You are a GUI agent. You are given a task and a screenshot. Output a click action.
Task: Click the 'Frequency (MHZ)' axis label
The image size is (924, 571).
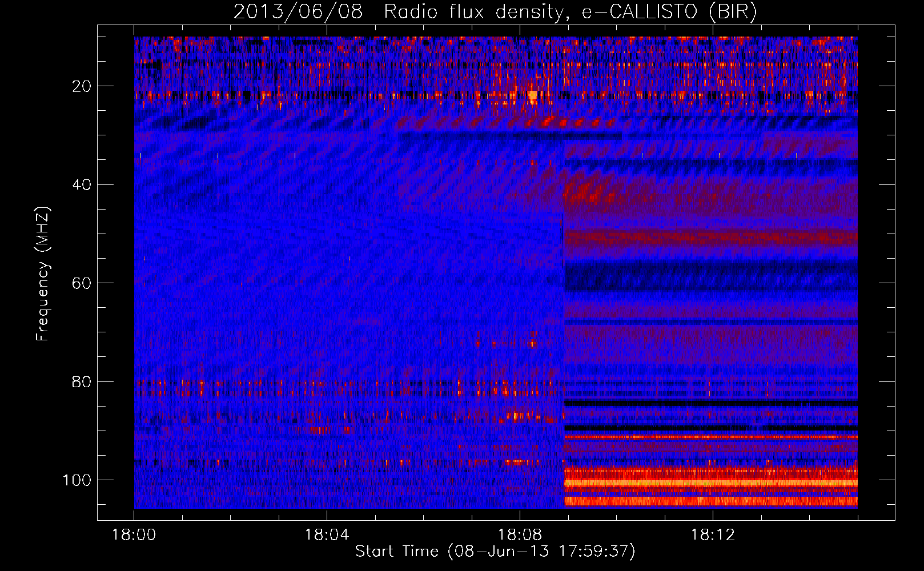click(x=43, y=274)
